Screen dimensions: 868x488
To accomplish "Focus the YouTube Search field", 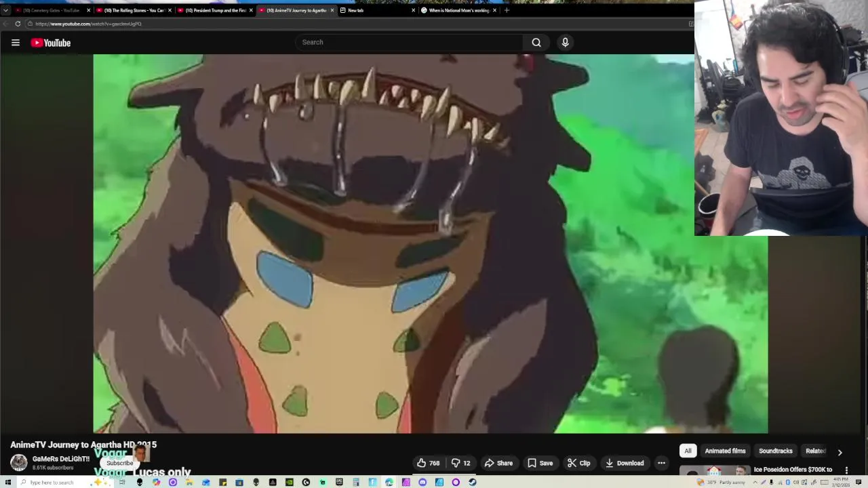I will pyautogui.click(x=409, y=42).
